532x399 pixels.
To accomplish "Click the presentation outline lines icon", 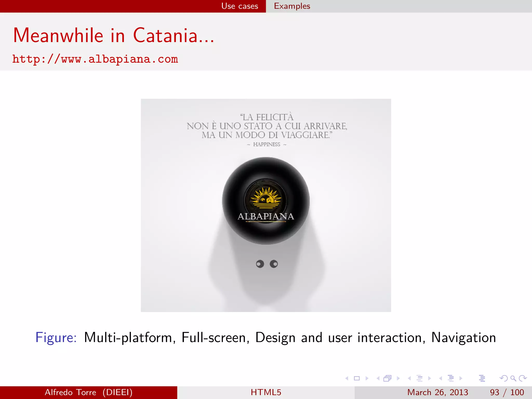I will (482, 378).
